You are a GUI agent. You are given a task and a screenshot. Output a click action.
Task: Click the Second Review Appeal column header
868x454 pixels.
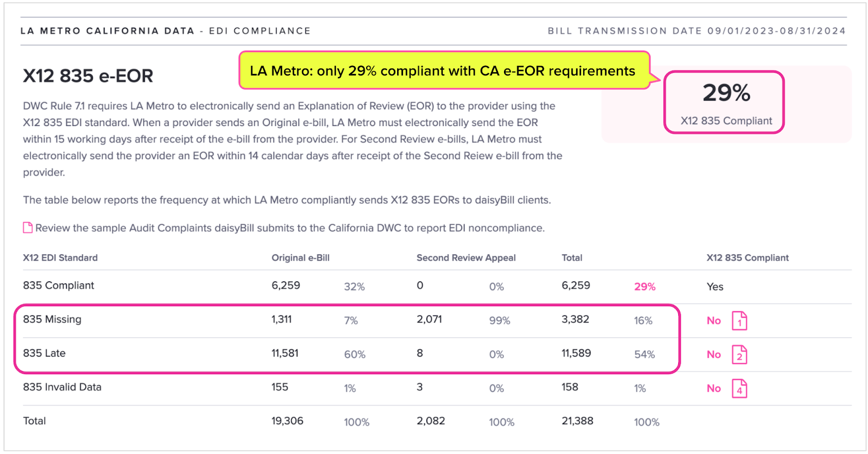466,258
